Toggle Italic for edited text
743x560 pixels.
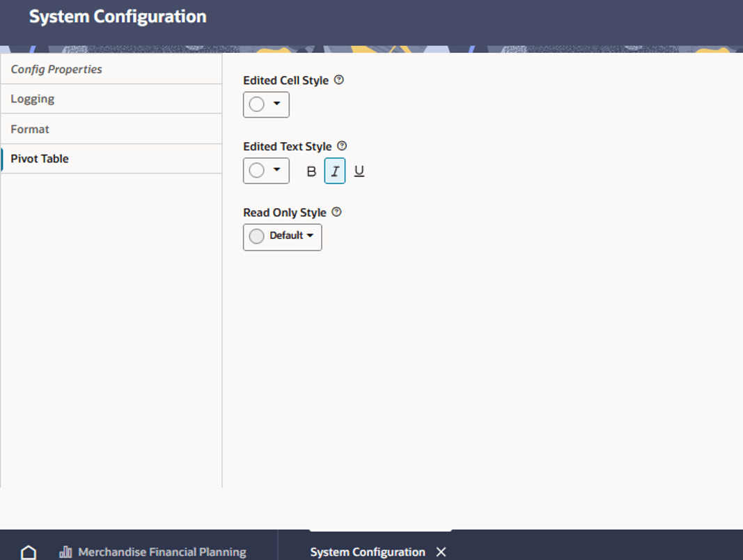point(334,171)
